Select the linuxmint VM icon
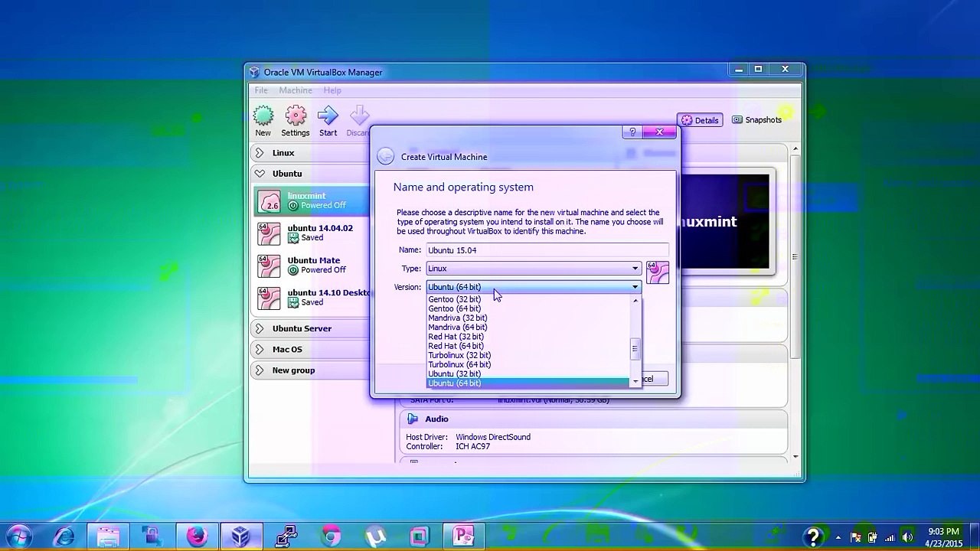The width and height of the screenshot is (980, 551). (x=269, y=201)
